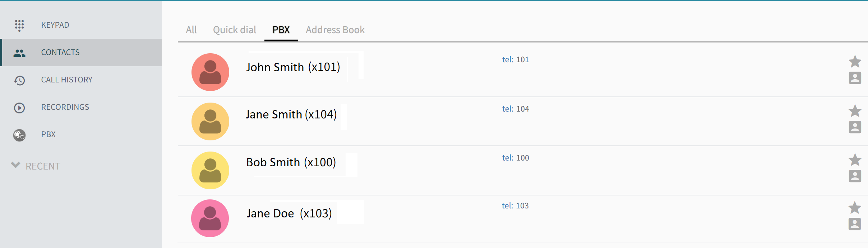Collapse the Recent section chevron
This screenshot has width=868, height=248.
tap(15, 165)
